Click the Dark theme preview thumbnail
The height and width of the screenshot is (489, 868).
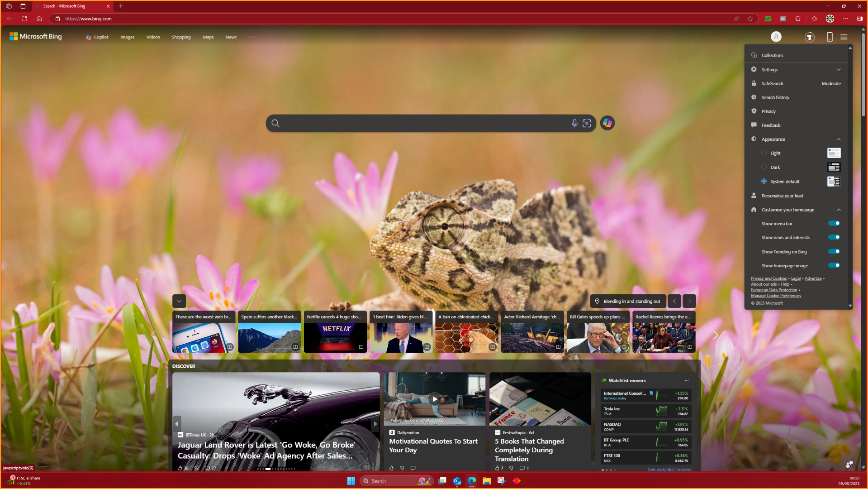tap(834, 167)
